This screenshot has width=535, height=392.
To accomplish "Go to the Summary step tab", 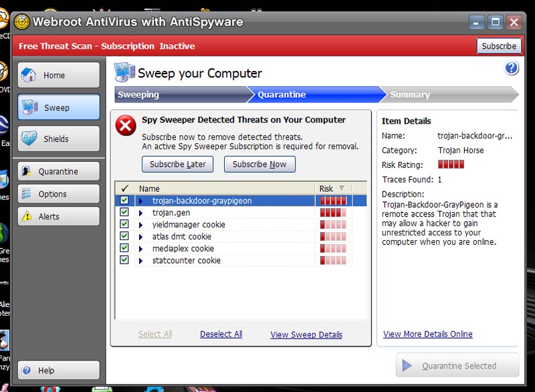I will (449, 94).
